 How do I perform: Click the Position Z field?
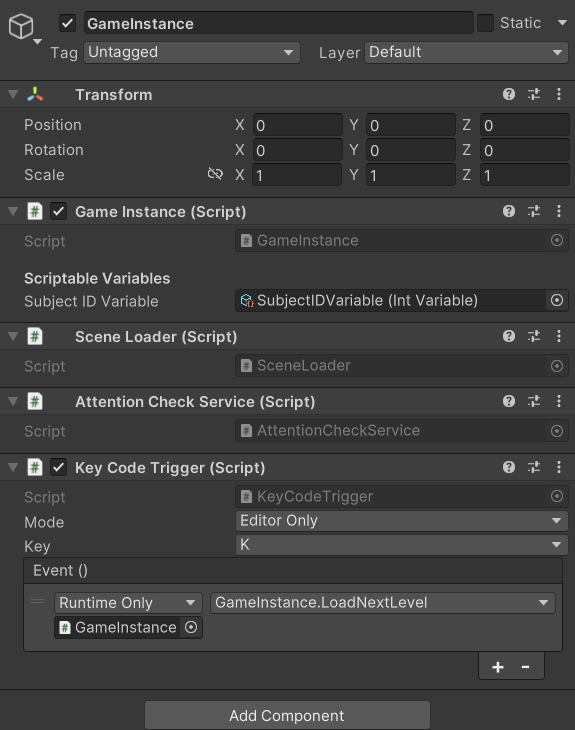point(525,125)
